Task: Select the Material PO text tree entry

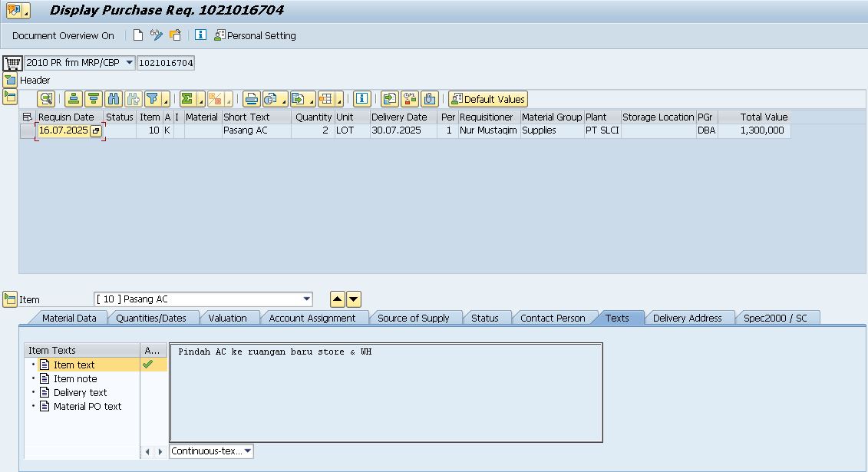Action: click(87, 406)
